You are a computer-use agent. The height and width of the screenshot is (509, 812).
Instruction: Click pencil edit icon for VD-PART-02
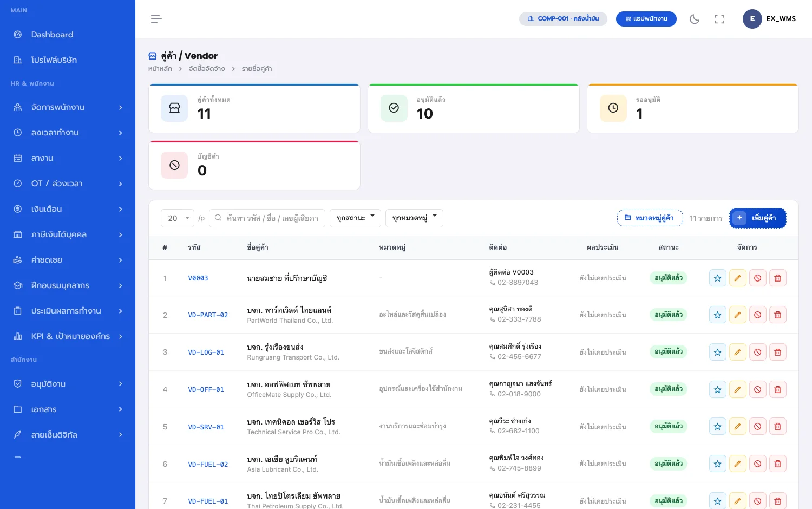click(737, 315)
